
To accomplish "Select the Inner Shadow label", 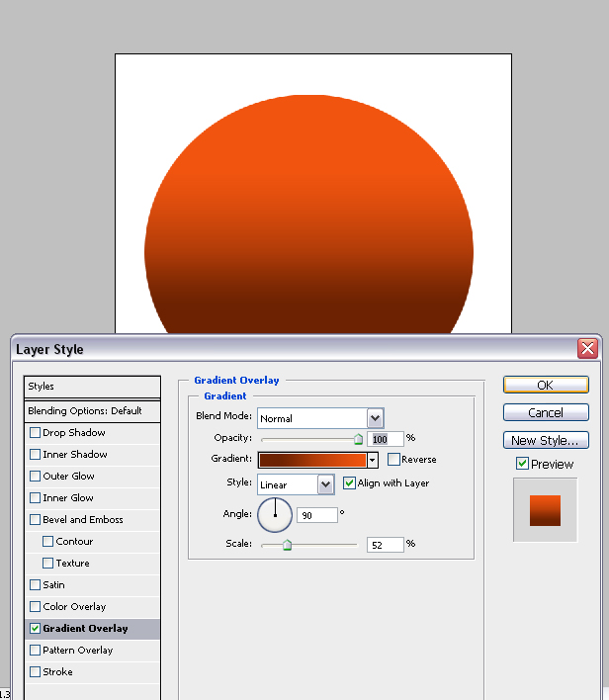I will coord(74,455).
